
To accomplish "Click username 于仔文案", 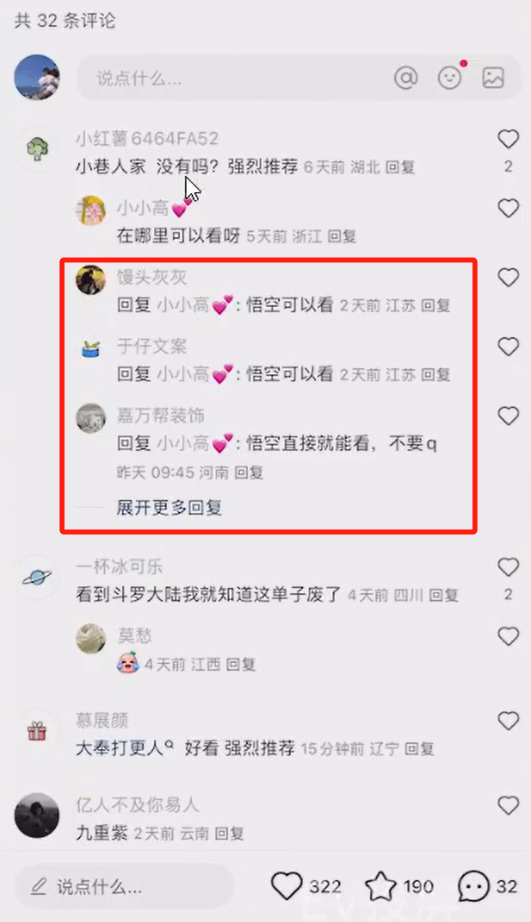I will [152, 346].
